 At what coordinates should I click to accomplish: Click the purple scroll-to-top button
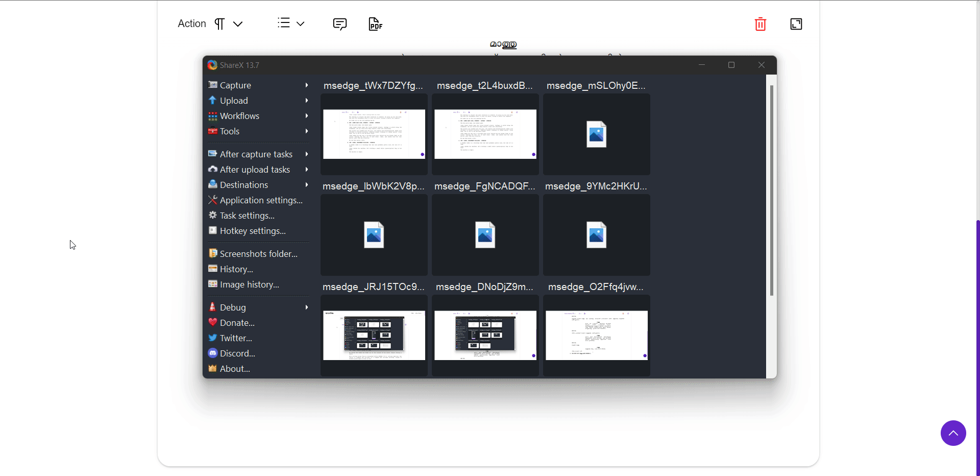point(953,433)
